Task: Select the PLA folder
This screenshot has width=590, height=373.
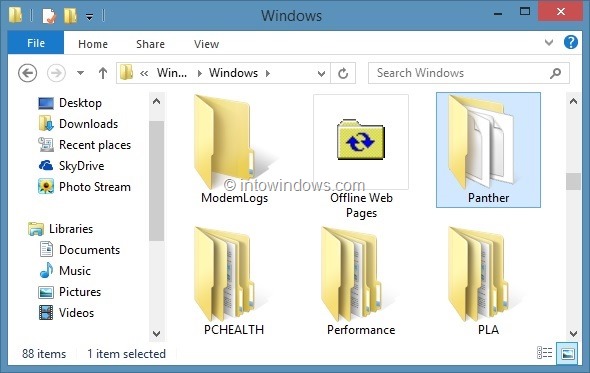Action: [x=488, y=281]
